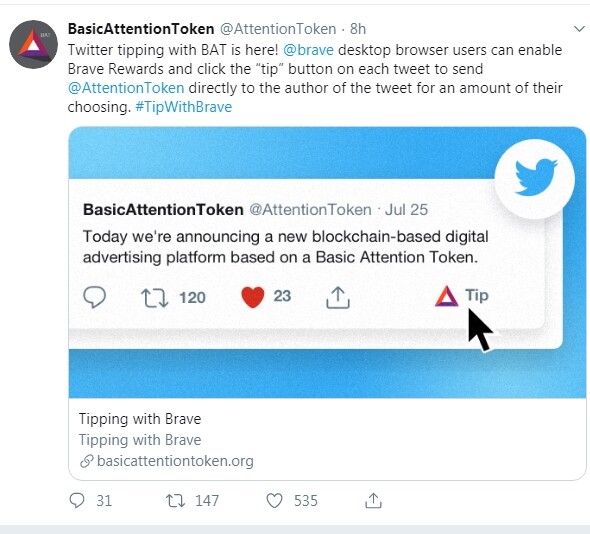
Task: Open the 8h timestamp link
Action: point(358,29)
